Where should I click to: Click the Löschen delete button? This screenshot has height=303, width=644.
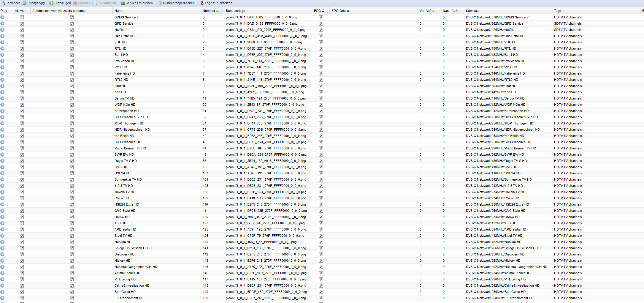(x=82, y=3)
